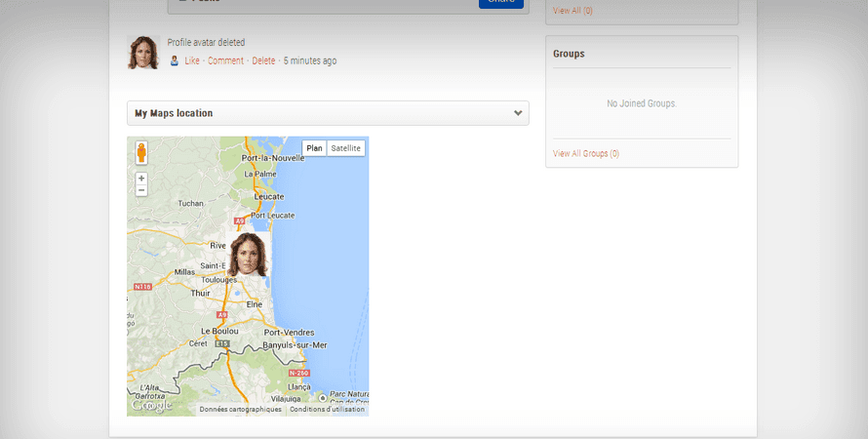Click Données cartographiques on the map

coord(240,410)
